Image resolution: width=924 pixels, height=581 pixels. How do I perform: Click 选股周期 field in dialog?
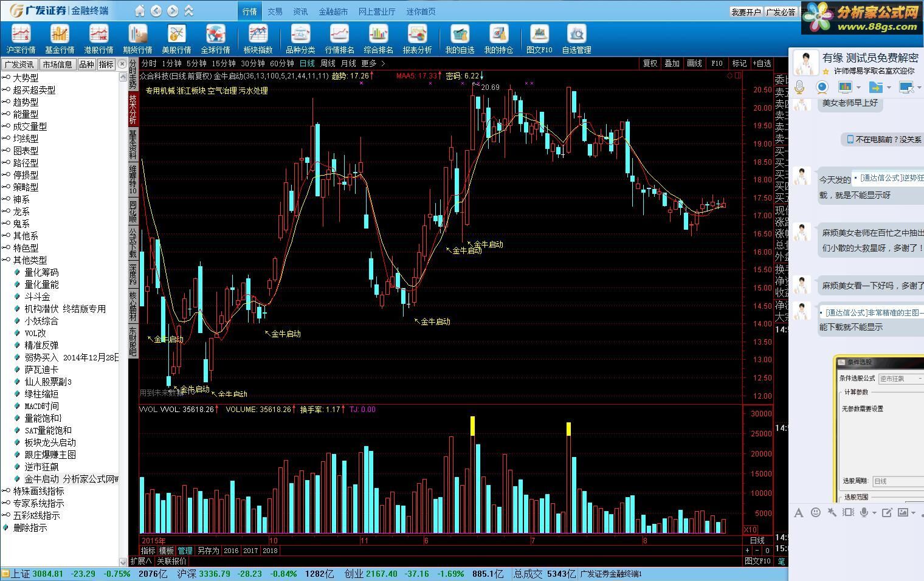[898, 481]
